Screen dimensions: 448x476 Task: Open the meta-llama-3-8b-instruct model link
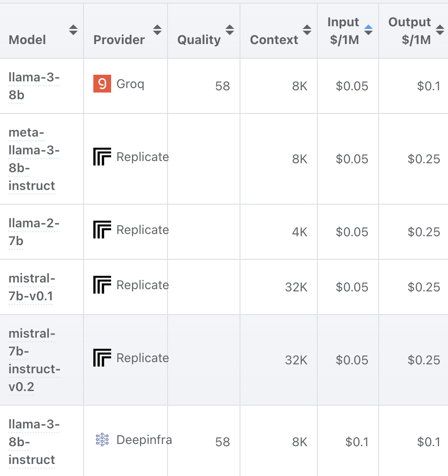click(x=34, y=159)
